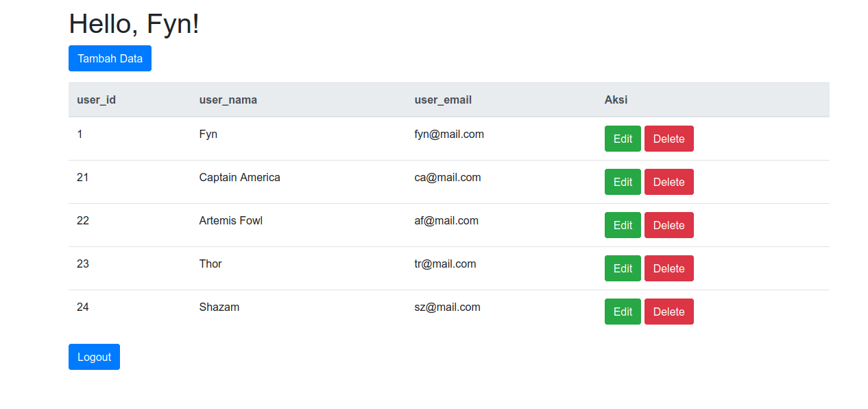Click the Tambah Data button
The height and width of the screenshot is (409, 868).
tap(110, 58)
